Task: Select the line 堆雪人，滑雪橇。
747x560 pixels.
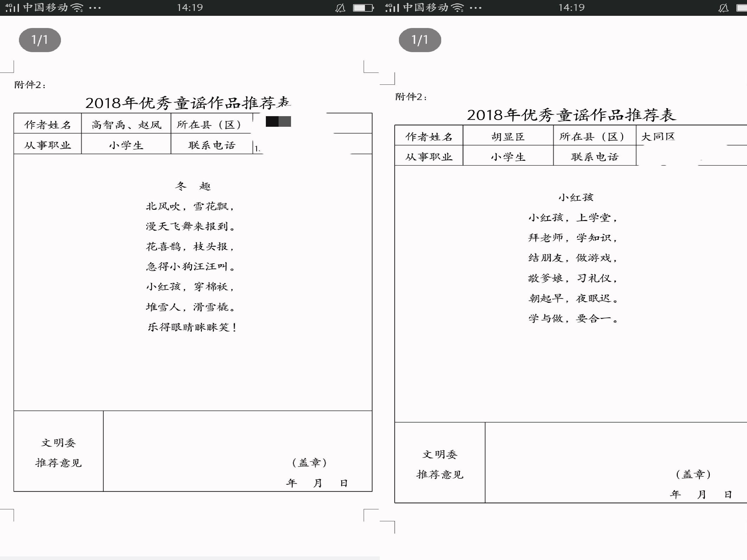Action: tap(190, 307)
